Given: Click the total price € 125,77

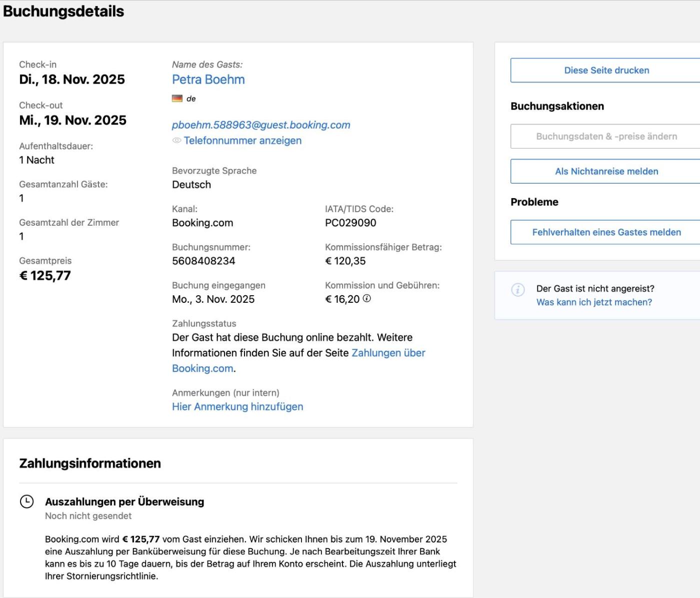Looking at the screenshot, I should (45, 276).
